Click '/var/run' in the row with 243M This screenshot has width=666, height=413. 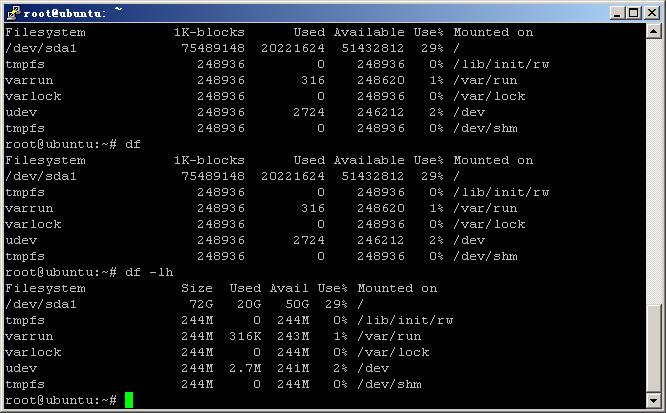click(x=389, y=336)
